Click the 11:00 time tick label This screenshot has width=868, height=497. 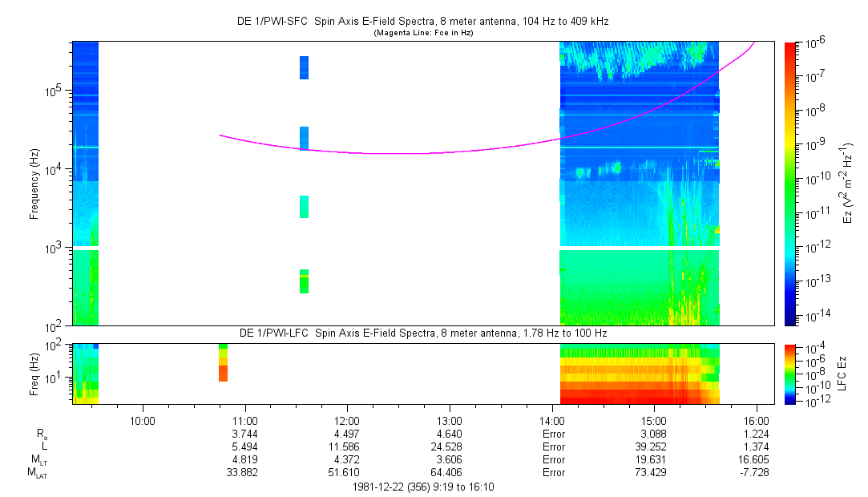(244, 421)
